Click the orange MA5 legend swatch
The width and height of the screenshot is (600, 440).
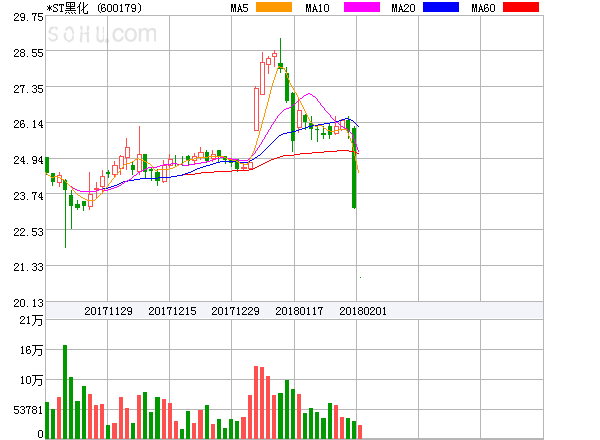(x=274, y=7)
